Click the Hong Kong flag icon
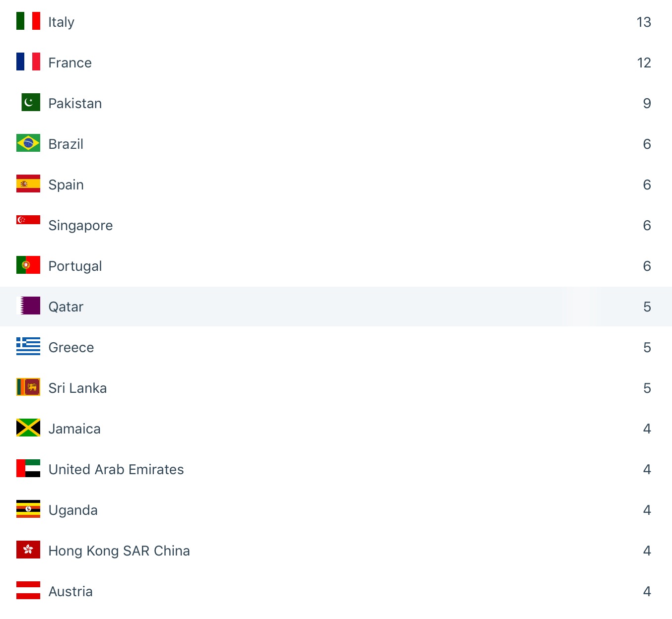The image size is (672, 619). click(x=28, y=550)
